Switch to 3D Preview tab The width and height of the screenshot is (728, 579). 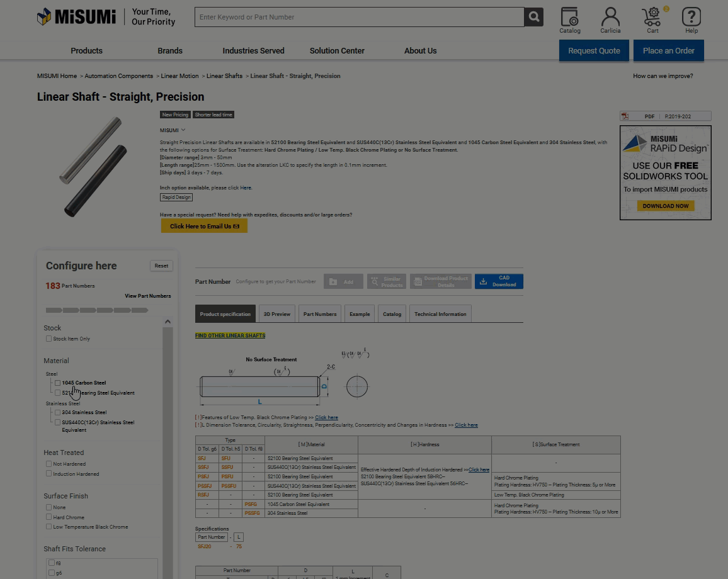[x=276, y=314]
